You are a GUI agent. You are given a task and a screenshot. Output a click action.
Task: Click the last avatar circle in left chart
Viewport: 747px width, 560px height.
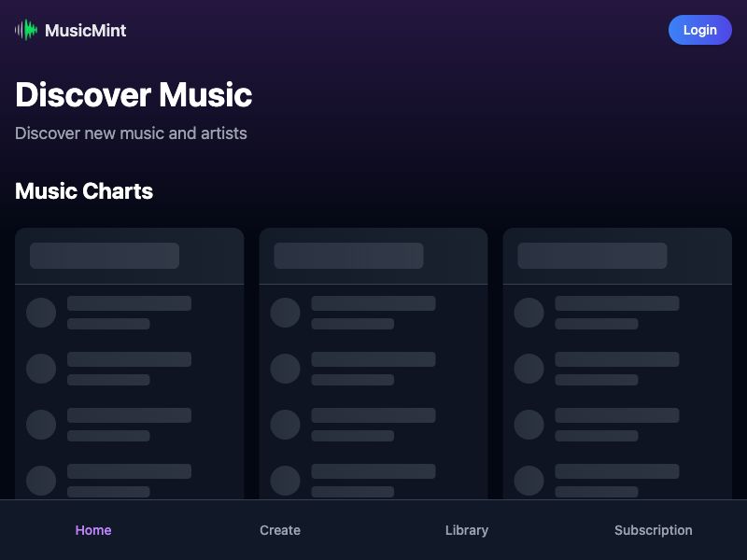coord(41,481)
